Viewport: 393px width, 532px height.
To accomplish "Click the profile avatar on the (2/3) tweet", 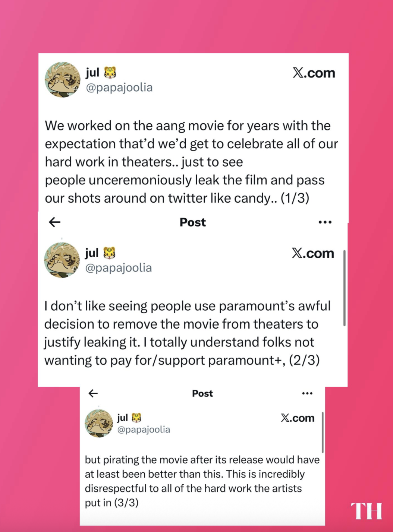I will coord(62,260).
